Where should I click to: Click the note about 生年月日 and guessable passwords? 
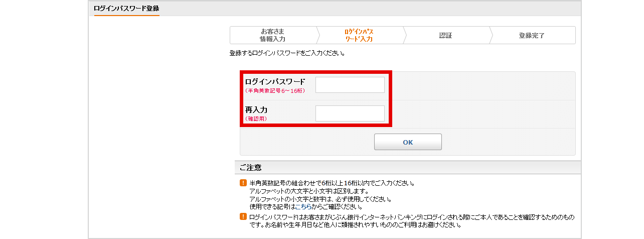click(354, 225)
